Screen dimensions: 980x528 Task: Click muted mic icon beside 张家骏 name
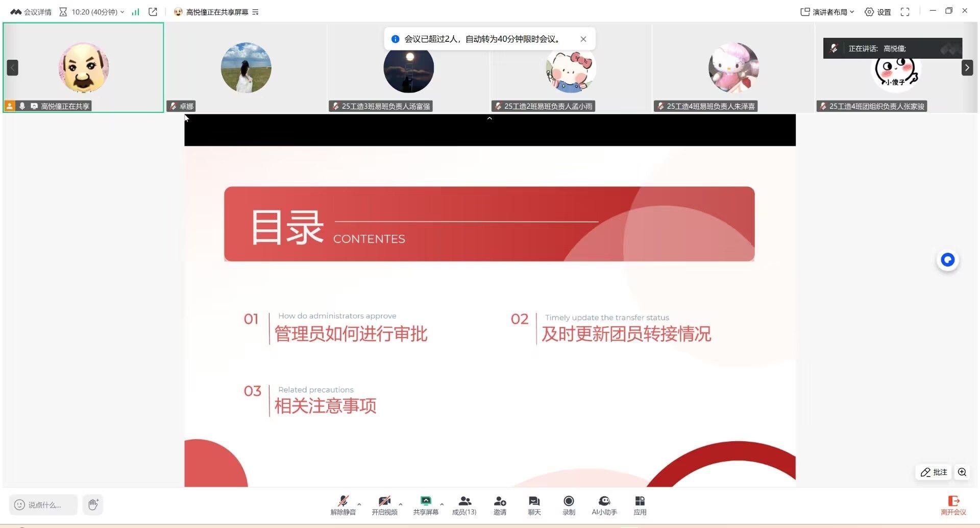tap(823, 106)
